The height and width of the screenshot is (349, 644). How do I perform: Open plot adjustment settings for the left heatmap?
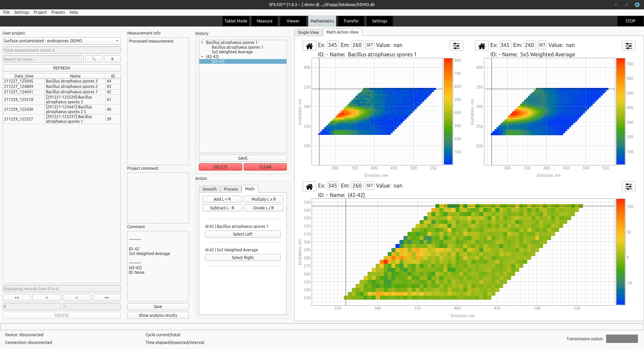456,46
